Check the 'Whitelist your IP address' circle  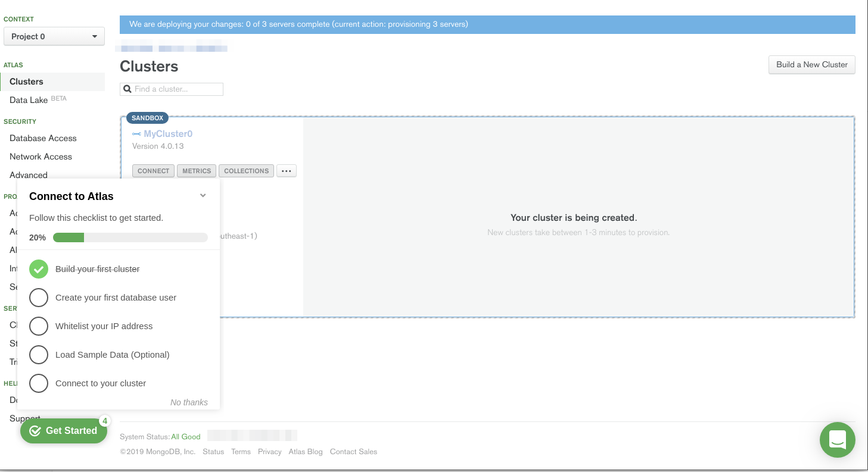click(39, 326)
